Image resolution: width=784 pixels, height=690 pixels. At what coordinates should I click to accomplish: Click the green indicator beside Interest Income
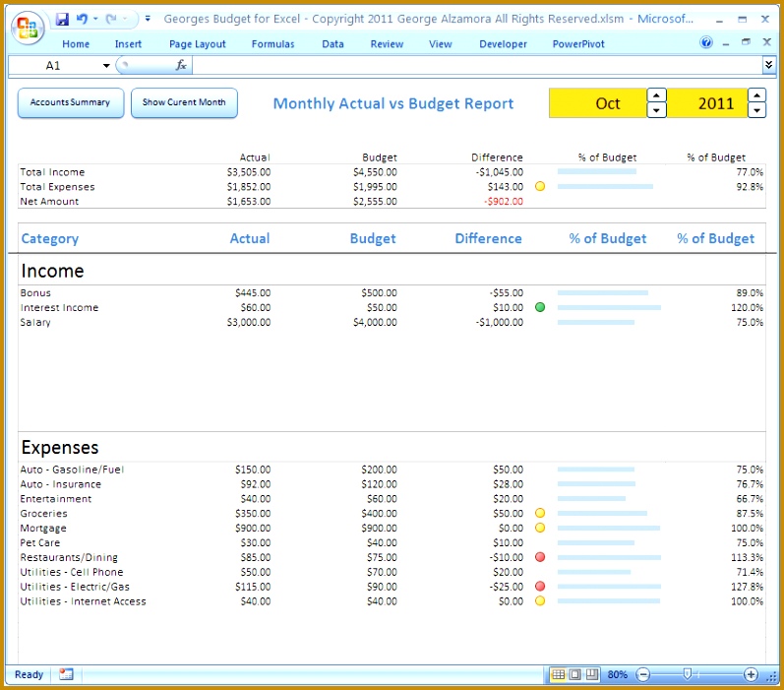click(540, 307)
